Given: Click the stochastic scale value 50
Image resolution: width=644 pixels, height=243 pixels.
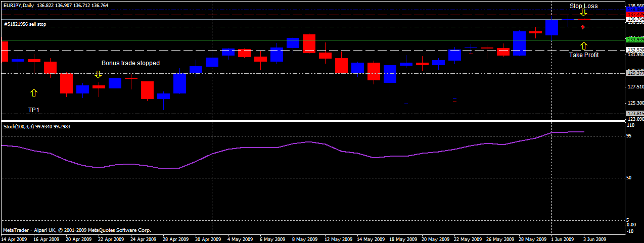Looking at the screenshot, I should tap(630, 178).
